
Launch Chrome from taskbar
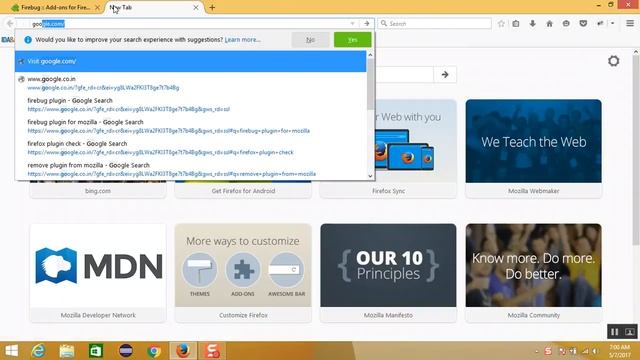click(x=154, y=351)
